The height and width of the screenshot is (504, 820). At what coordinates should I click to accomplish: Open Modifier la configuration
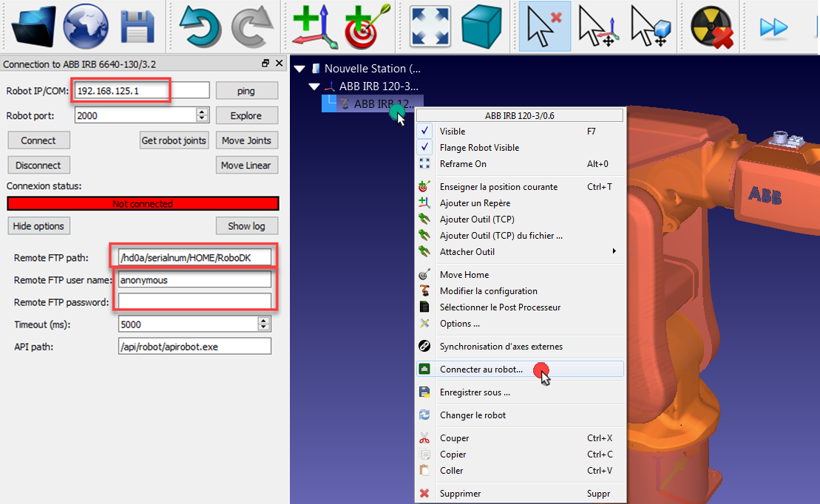click(x=521, y=290)
